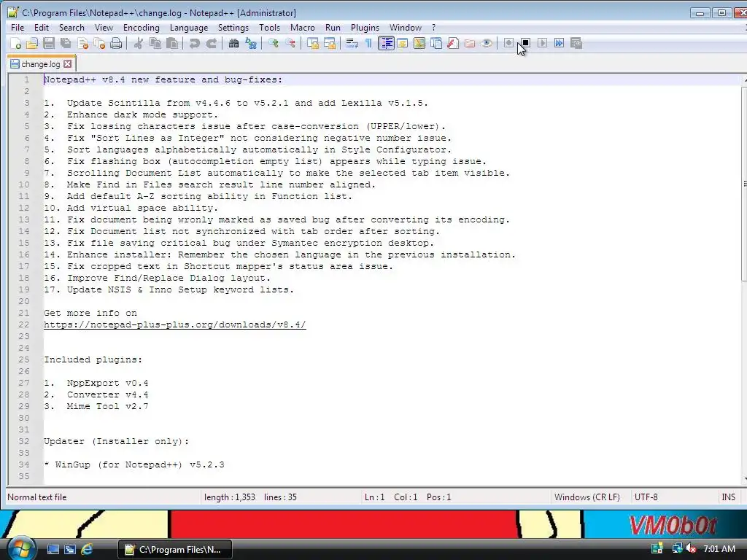This screenshot has width=747, height=560.
Task: Click the Redo arrow icon
Action: (x=211, y=44)
